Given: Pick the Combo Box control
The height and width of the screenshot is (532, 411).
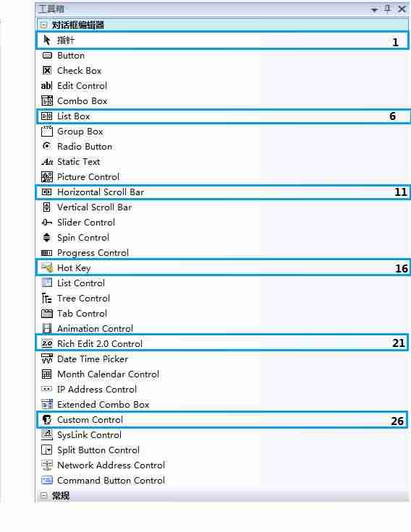Looking at the screenshot, I should click(x=222, y=101).
